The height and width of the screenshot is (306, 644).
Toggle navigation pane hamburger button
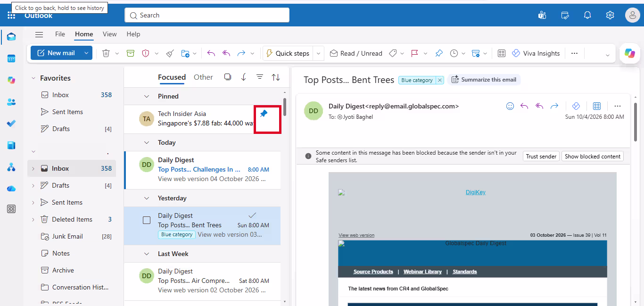[x=39, y=34]
